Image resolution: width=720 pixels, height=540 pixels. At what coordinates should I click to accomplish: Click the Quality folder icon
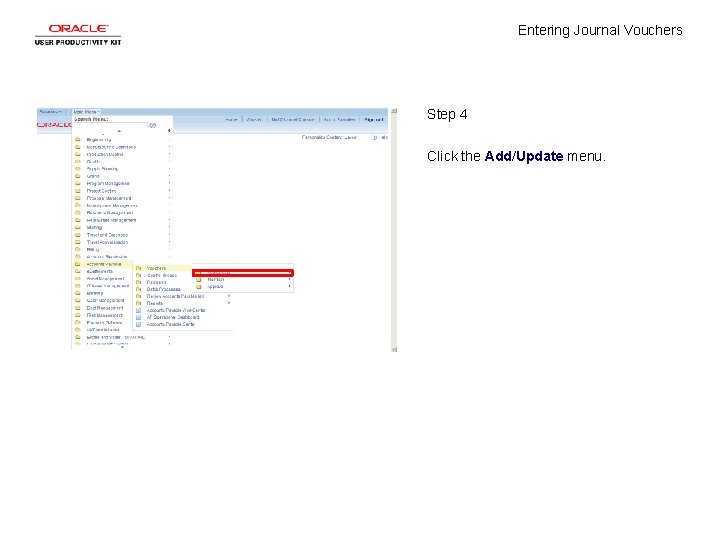click(x=78, y=162)
